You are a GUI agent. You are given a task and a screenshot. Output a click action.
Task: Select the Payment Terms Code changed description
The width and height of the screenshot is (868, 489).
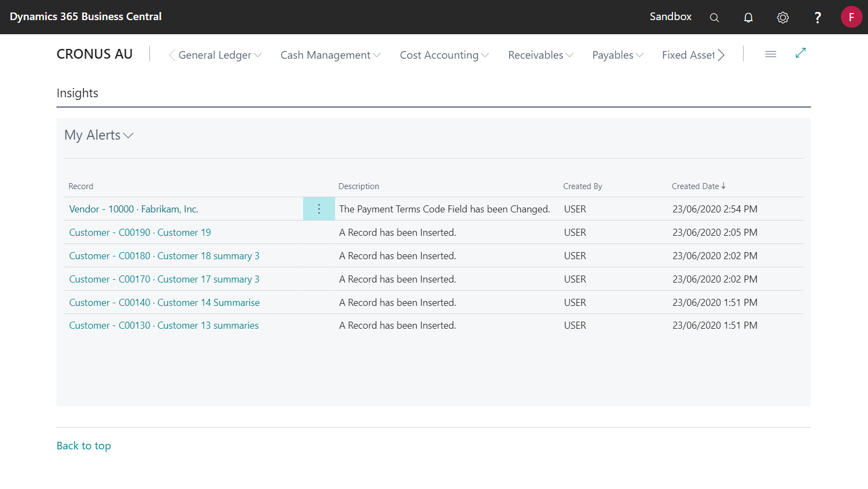(x=444, y=209)
